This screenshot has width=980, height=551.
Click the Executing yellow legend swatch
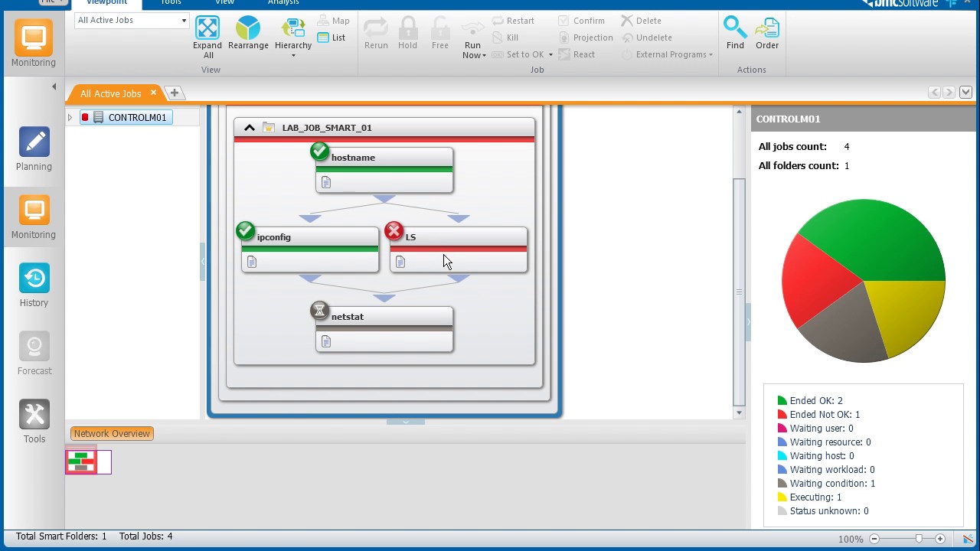pyautogui.click(x=782, y=497)
